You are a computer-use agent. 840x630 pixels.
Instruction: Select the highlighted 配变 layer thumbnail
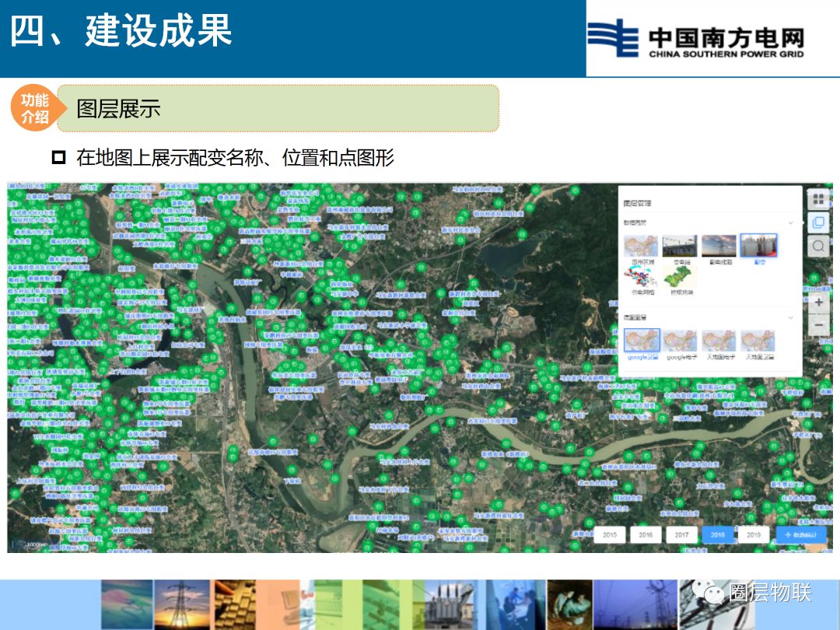click(x=758, y=246)
